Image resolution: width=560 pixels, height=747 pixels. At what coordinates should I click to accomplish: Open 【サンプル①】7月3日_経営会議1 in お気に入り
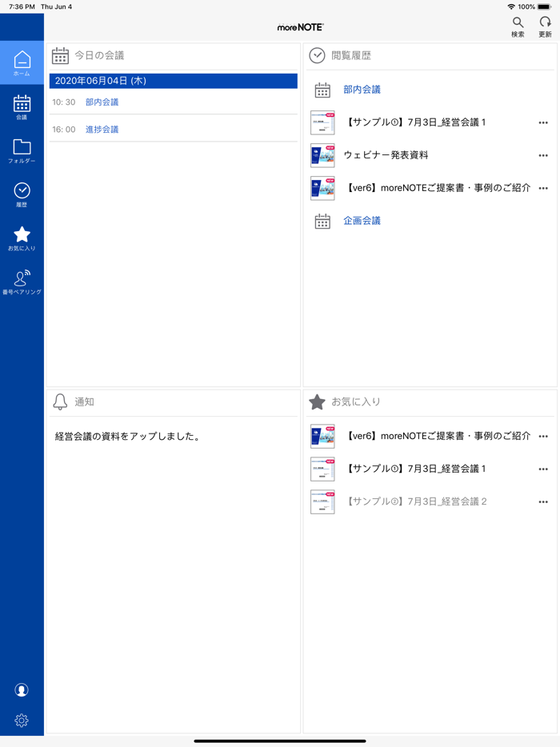click(415, 469)
